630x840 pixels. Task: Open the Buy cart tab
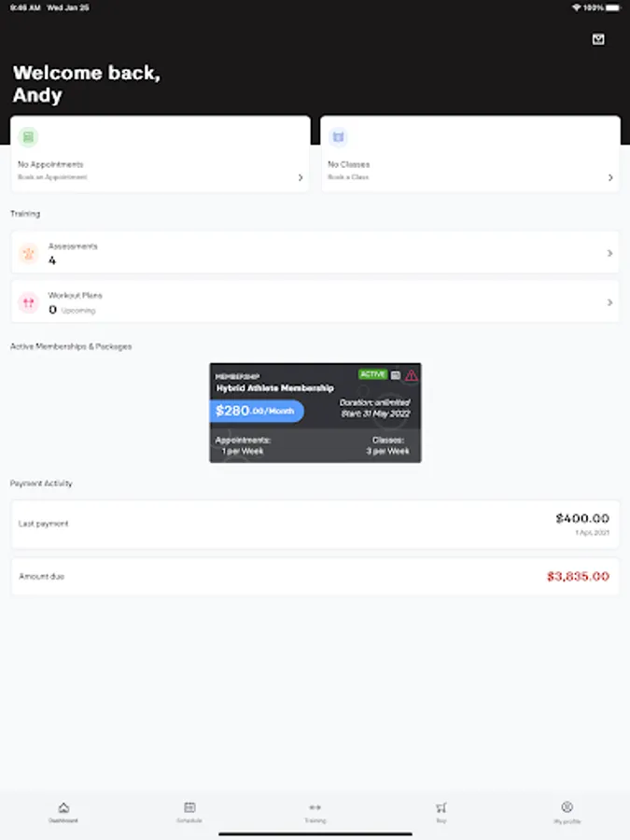click(441, 812)
